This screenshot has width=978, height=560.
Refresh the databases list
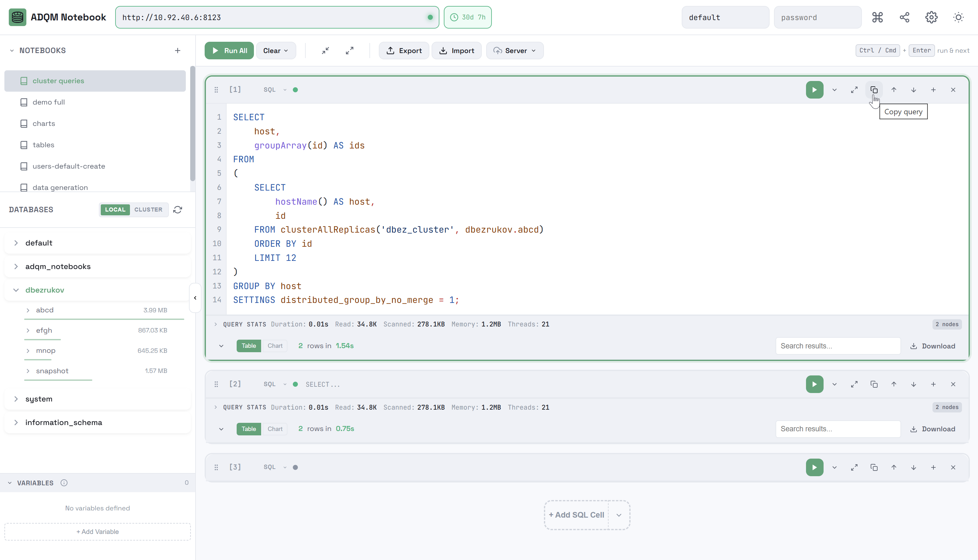coord(178,210)
